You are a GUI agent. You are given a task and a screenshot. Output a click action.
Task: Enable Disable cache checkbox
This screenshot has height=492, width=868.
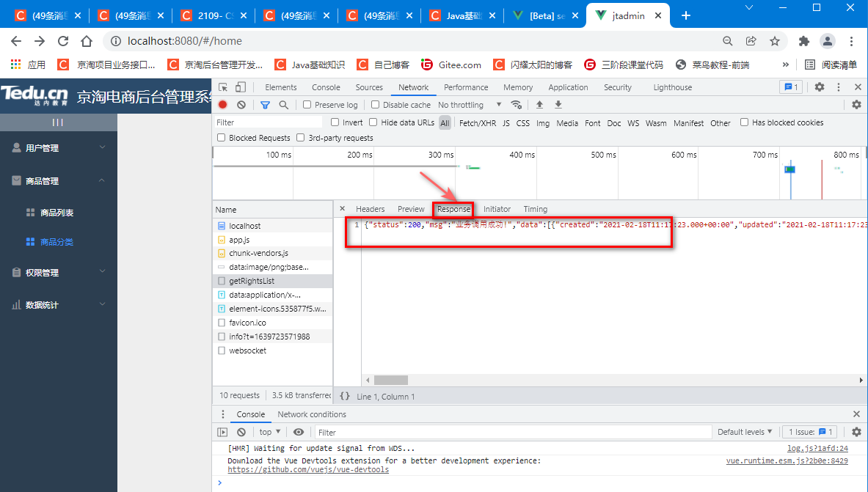click(x=376, y=105)
